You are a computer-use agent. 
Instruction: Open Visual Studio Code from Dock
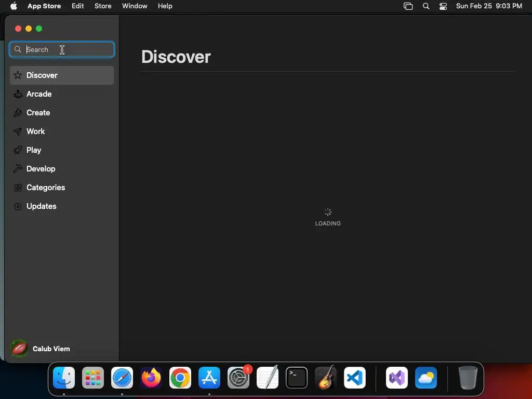coord(355,378)
